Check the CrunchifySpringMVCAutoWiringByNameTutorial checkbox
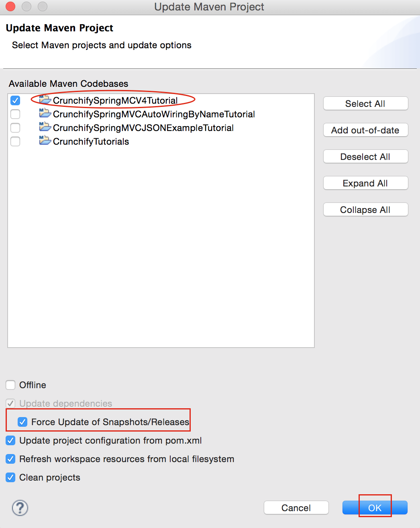The width and height of the screenshot is (420, 528). [15, 114]
